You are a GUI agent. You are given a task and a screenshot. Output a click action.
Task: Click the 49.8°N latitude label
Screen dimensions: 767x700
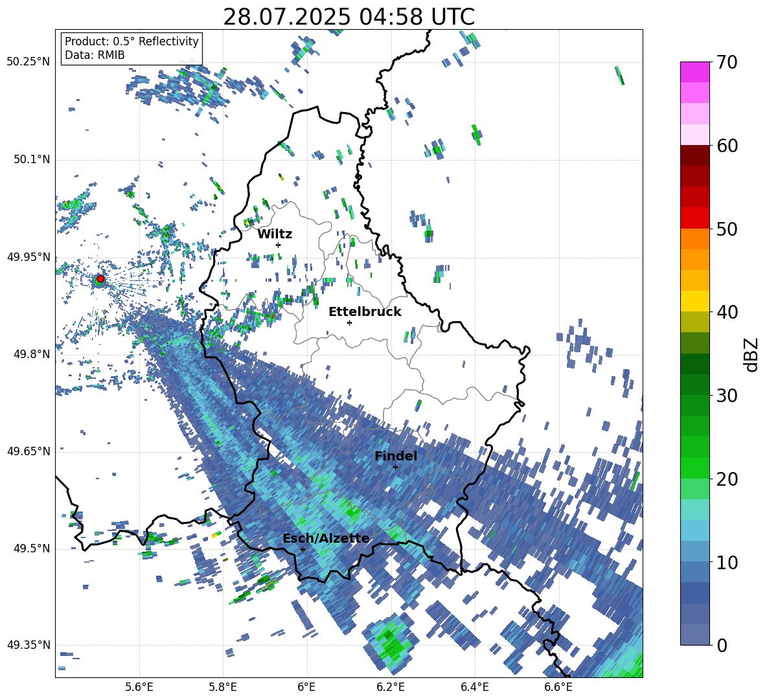33,354
